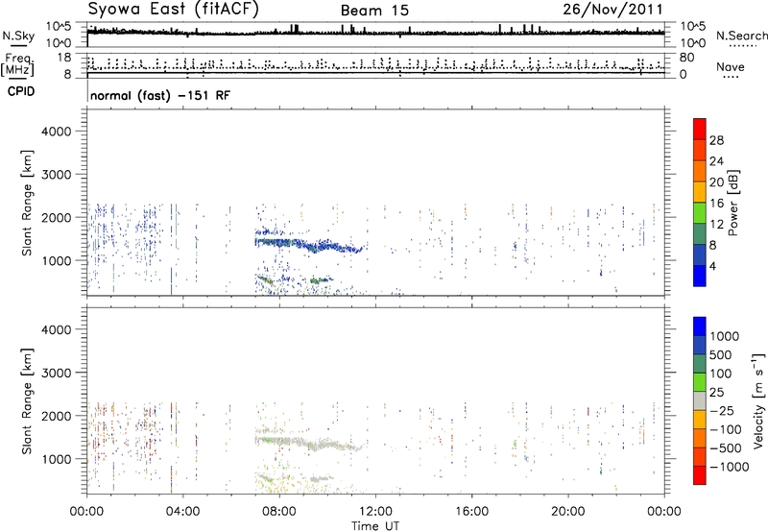Image resolution: width=768 pixels, height=532 pixels.
Task: Click the '16:00' time axis label
Action: tap(471, 512)
